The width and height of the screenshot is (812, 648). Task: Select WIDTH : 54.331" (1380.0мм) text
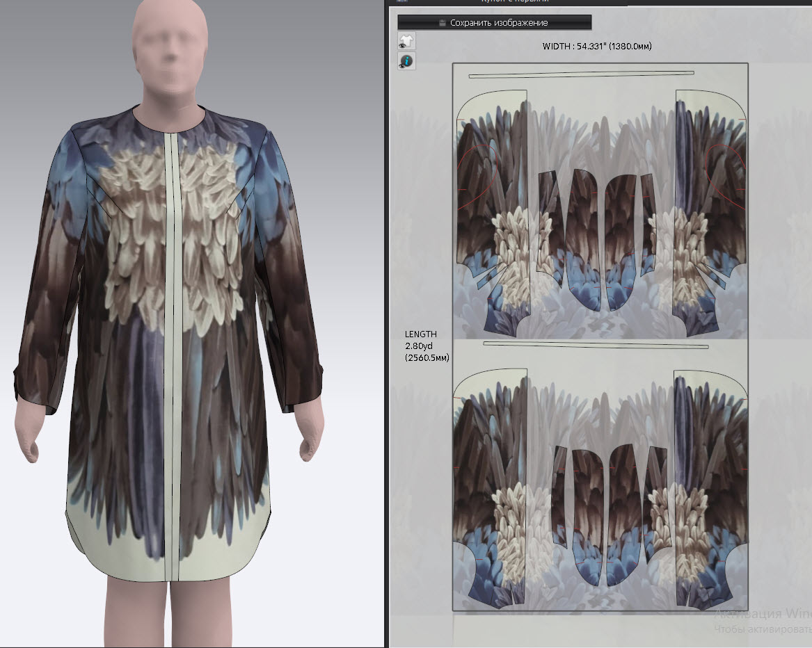596,46
